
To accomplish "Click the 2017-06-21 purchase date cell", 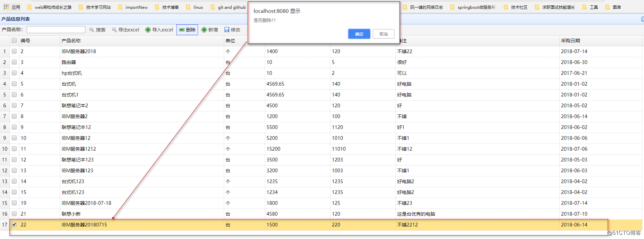I will click(601, 73).
